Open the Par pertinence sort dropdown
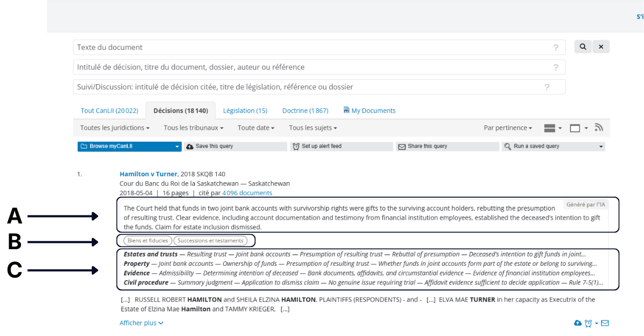 point(508,128)
